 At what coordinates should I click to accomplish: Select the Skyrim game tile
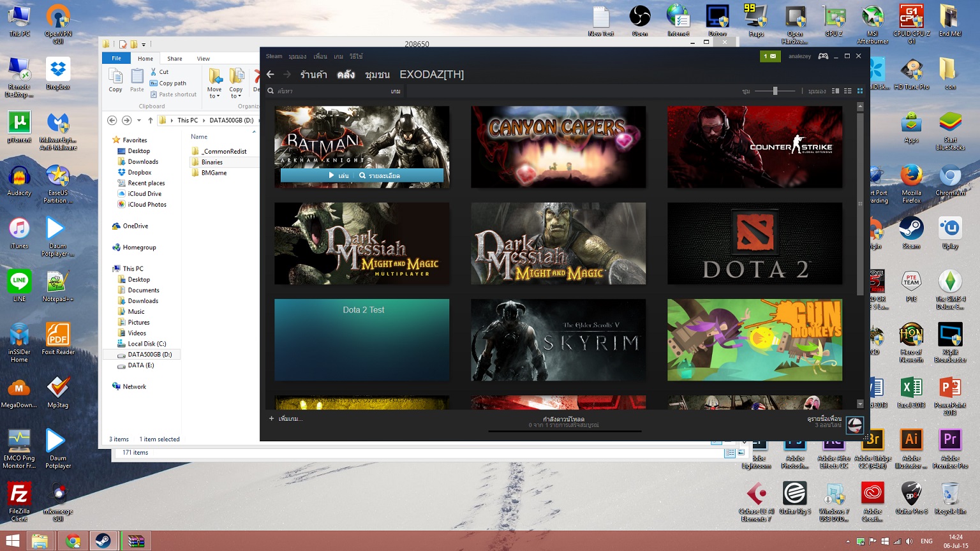pos(558,340)
